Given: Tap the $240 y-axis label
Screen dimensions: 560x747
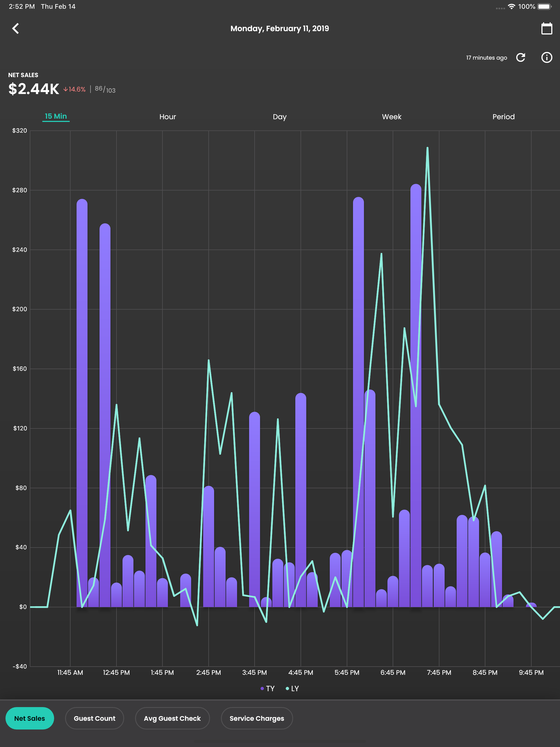Looking at the screenshot, I should point(20,250).
